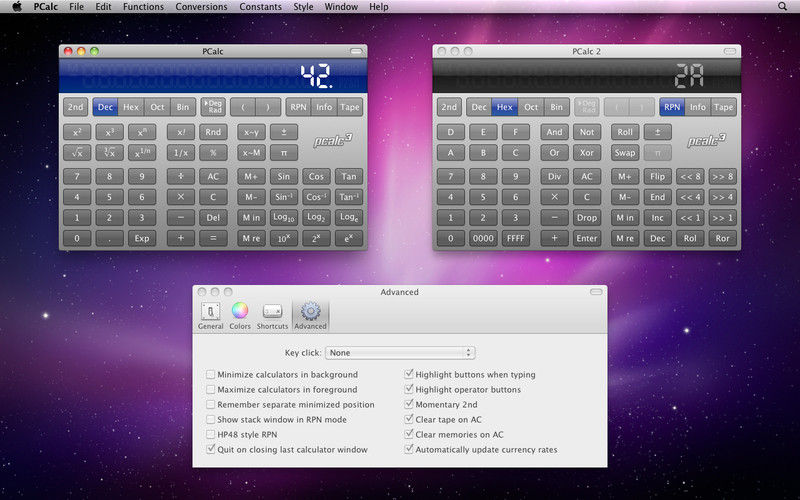The width and height of the screenshot is (800, 500).
Task: Open the Colors preferences pane icon
Action: pos(240,316)
